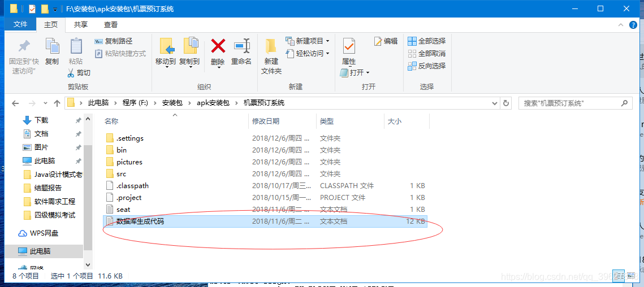Click Invert selection (反向选择)

(426, 66)
